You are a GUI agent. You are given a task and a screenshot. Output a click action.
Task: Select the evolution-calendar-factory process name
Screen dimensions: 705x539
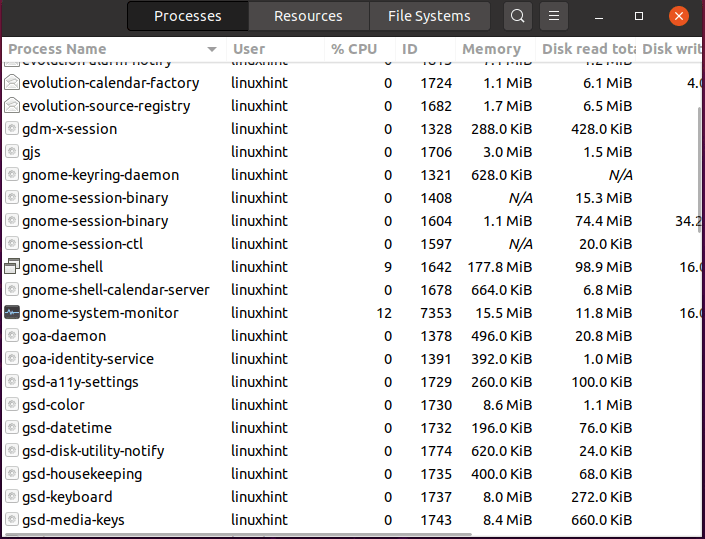[x=111, y=83]
